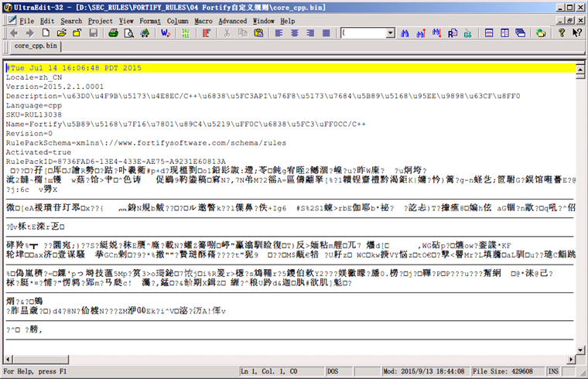Click the 'Ln 1, Col. 1, C0' status field

click(x=282, y=371)
